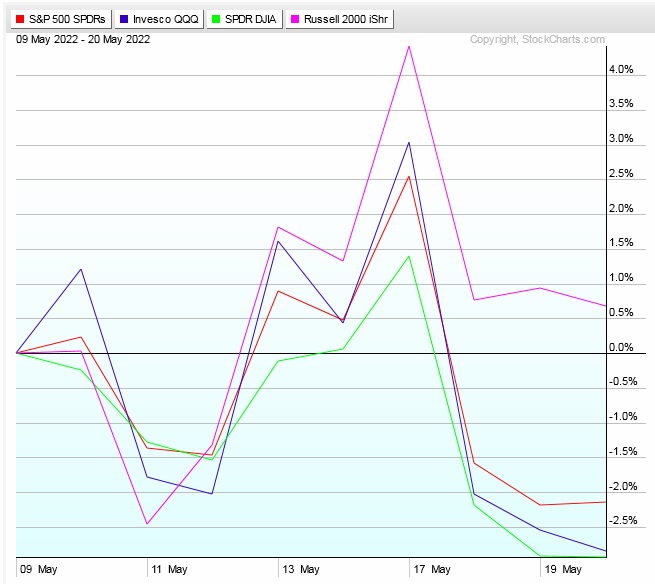The image size is (655, 584).
Task: Click the 13 May date label
Action: [x=301, y=569]
